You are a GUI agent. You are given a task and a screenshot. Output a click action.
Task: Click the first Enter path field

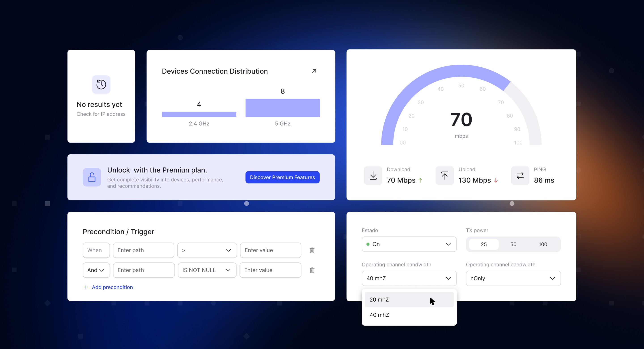click(143, 250)
